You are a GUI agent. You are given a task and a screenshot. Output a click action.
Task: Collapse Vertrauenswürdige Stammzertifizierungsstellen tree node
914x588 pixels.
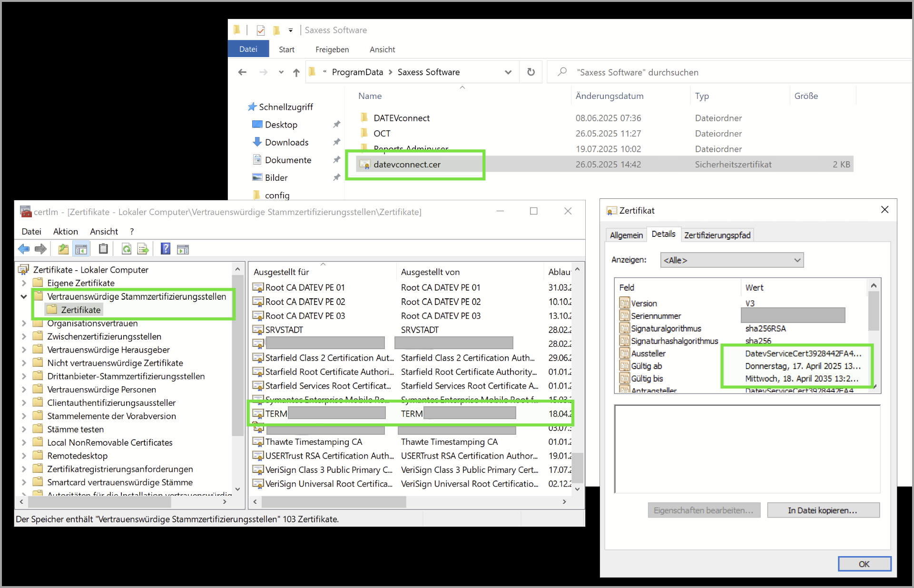pyautogui.click(x=23, y=296)
